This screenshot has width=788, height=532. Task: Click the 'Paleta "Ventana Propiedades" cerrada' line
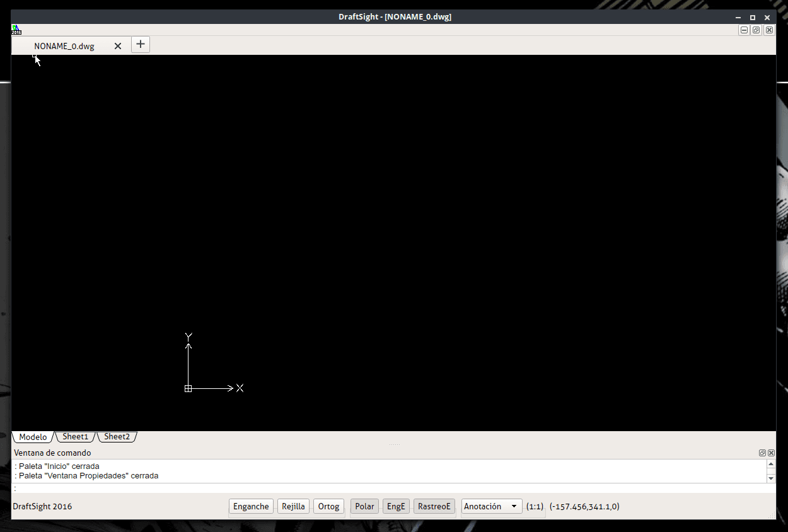click(x=88, y=476)
